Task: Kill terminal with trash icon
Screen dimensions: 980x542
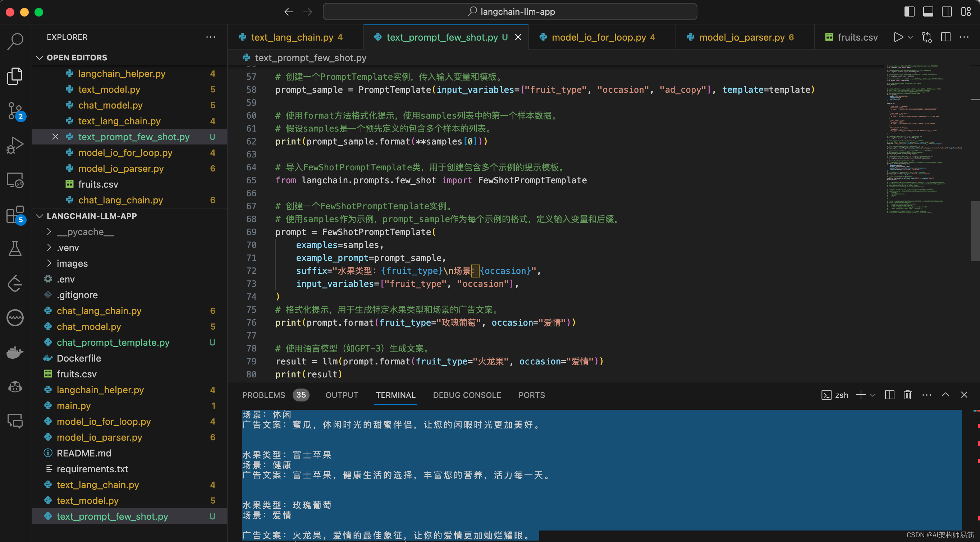Action: point(908,394)
